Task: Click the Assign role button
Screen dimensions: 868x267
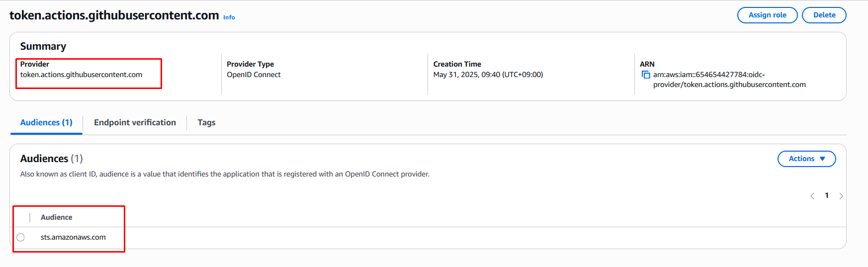Action: pyautogui.click(x=767, y=15)
